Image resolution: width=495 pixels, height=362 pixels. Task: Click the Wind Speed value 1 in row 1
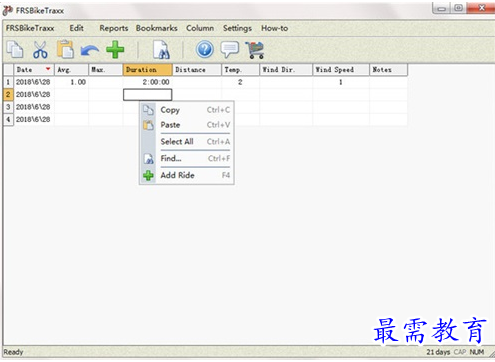point(341,82)
